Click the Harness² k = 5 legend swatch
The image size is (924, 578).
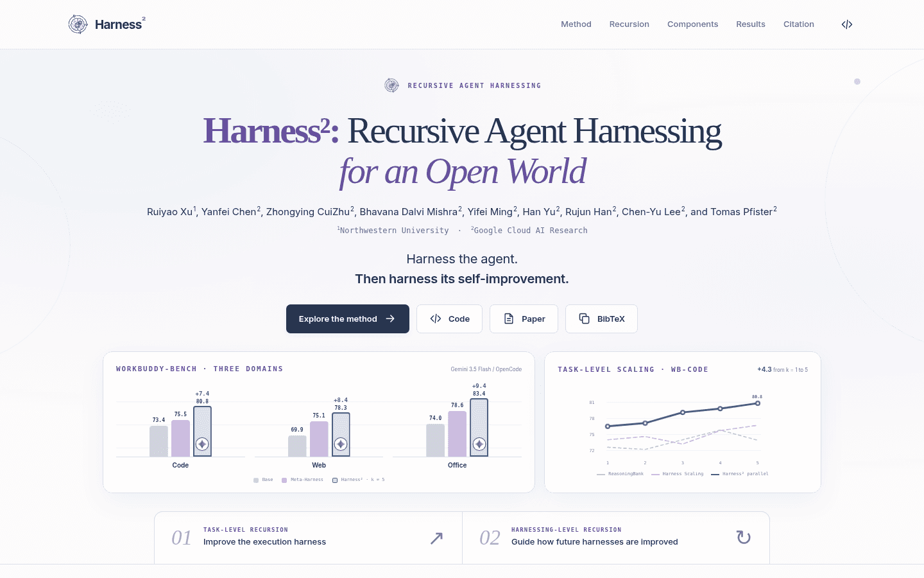coord(335,480)
